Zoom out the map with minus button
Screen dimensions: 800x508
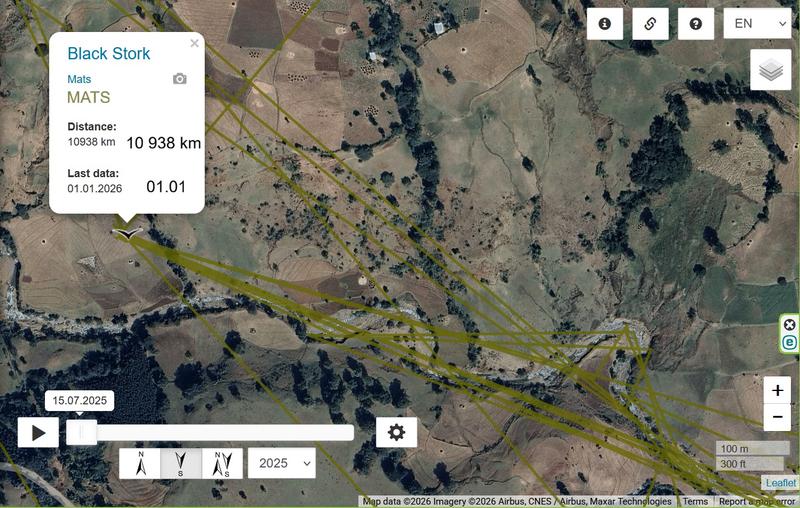(777, 417)
